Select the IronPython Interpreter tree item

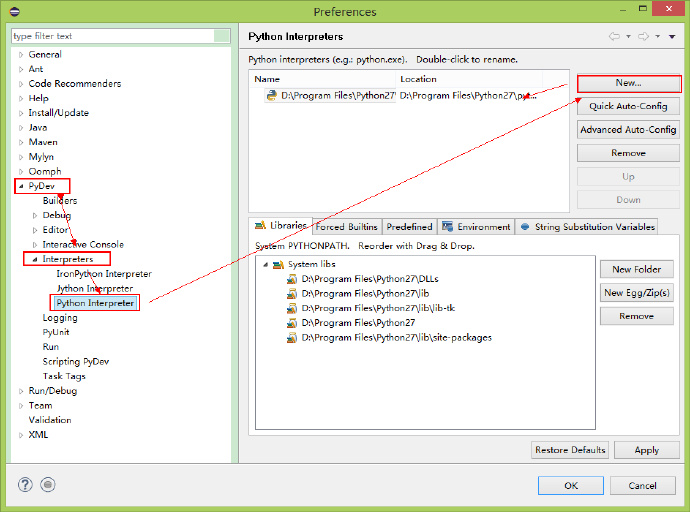[x=104, y=274]
